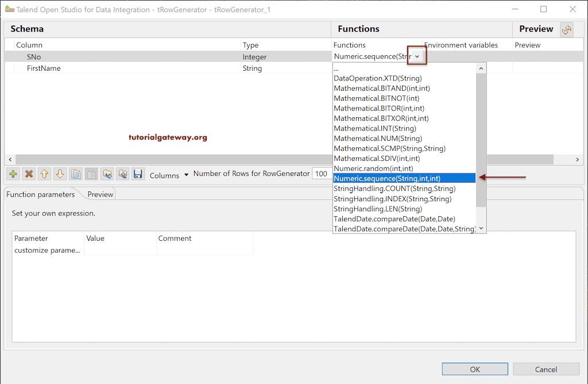
Task: Export schema to file icon
Action: [x=123, y=174]
